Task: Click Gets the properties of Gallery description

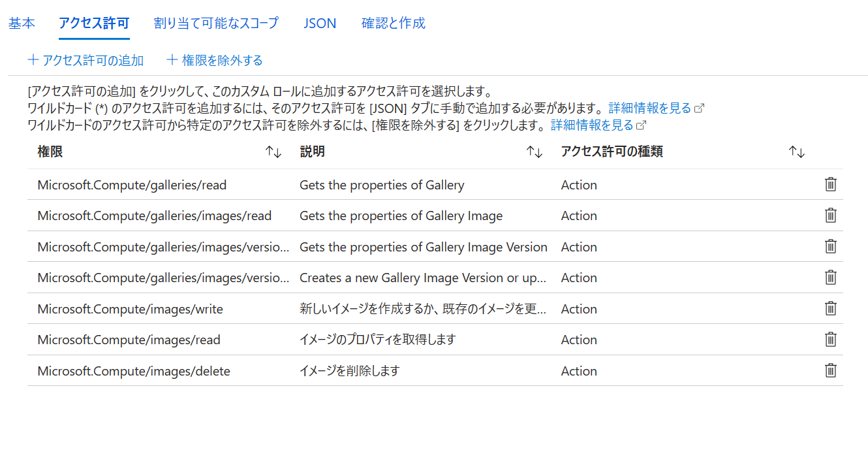Action: [382, 185]
